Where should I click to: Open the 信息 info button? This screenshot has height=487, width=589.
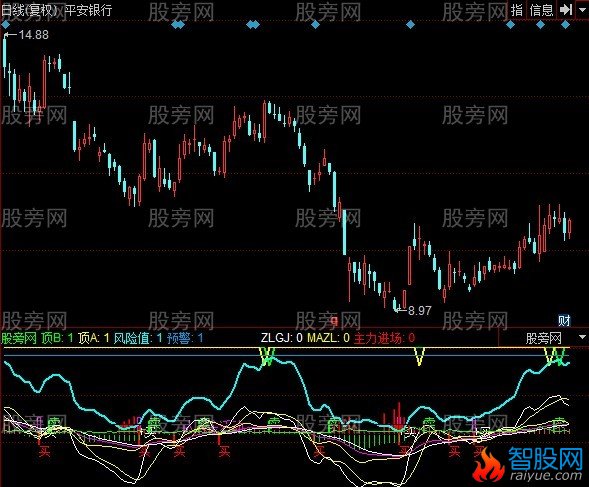(x=541, y=10)
